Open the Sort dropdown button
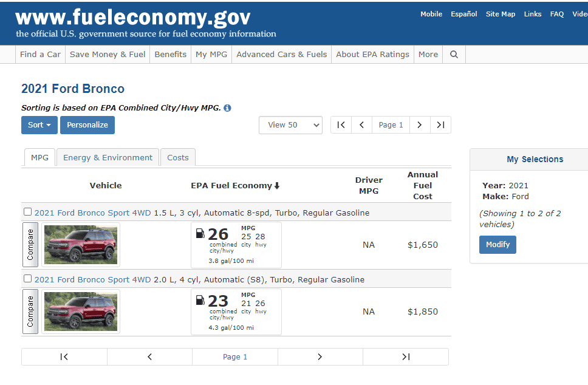The image size is (588, 385). [39, 125]
